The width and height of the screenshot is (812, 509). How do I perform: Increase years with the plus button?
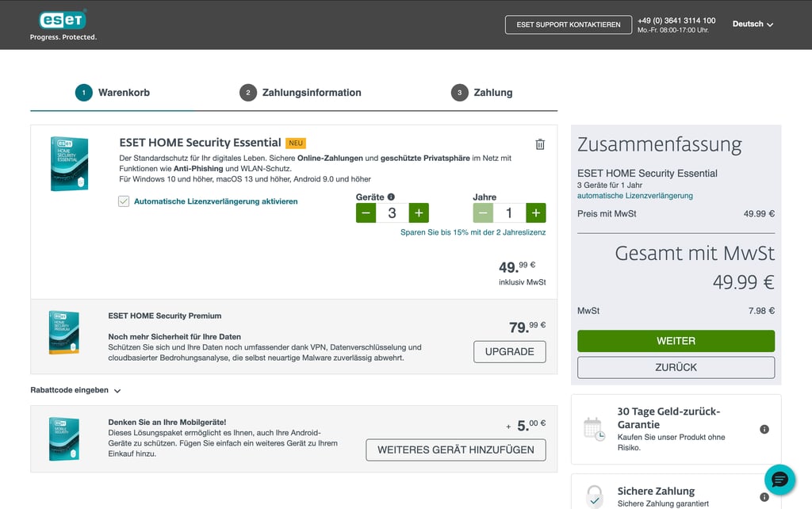click(535, 212)
